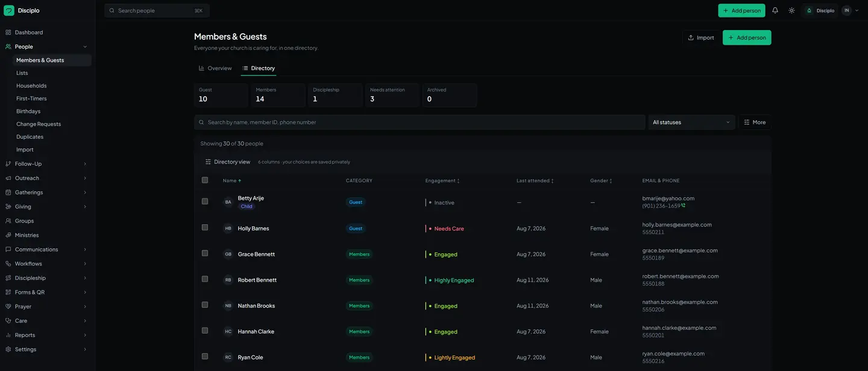The image size is (868, 371).
Task: Sort by the Engagement column header
Action: 442,181
